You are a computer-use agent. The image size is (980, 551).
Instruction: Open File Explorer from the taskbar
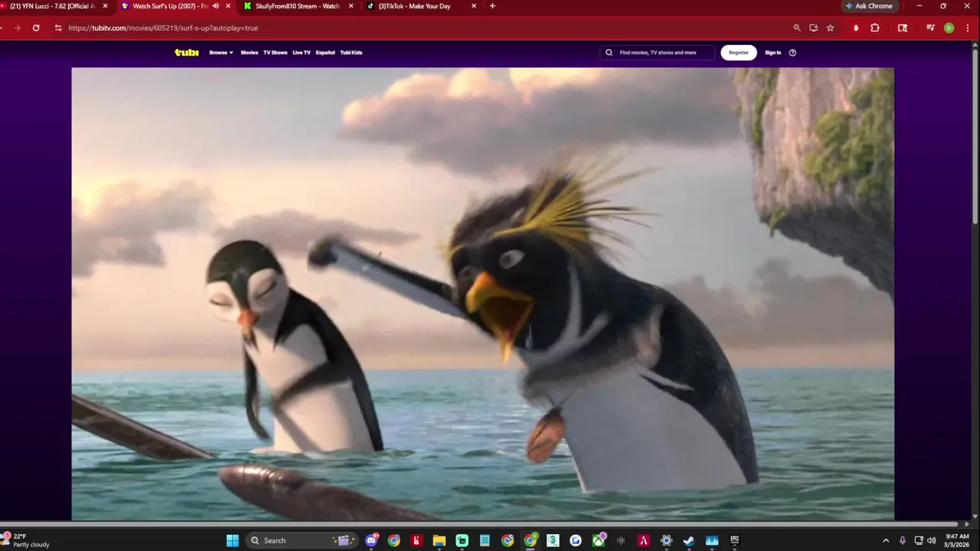tap(439, 540)
